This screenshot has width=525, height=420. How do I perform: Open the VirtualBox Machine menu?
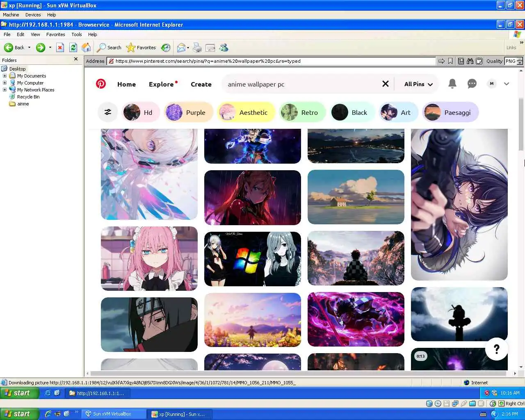click(11, 15)
